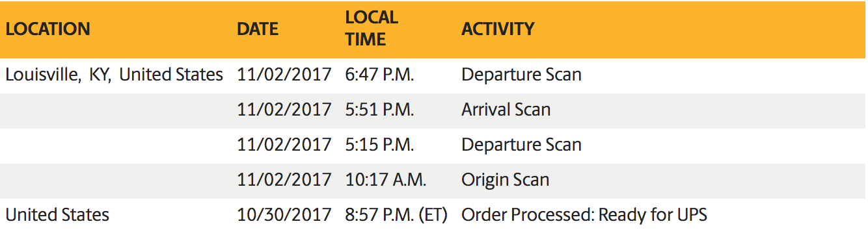Screen dimensions: 868x252
Task: Select the 6:47 P.M. time cell
Action: pyautogui.click(x=379, y=75)
